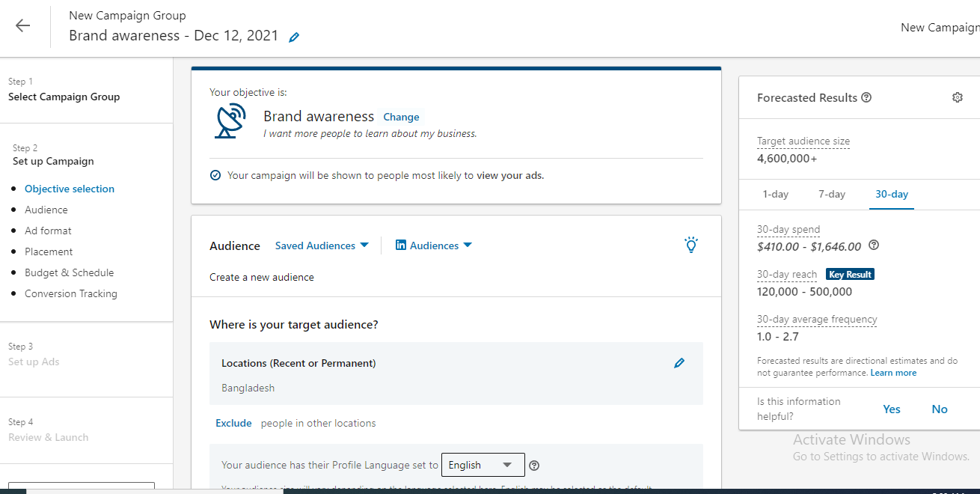Viewport: 980px width, 494px height.
Task: Click Change to pick a different objective
Action: click(401, 117)
